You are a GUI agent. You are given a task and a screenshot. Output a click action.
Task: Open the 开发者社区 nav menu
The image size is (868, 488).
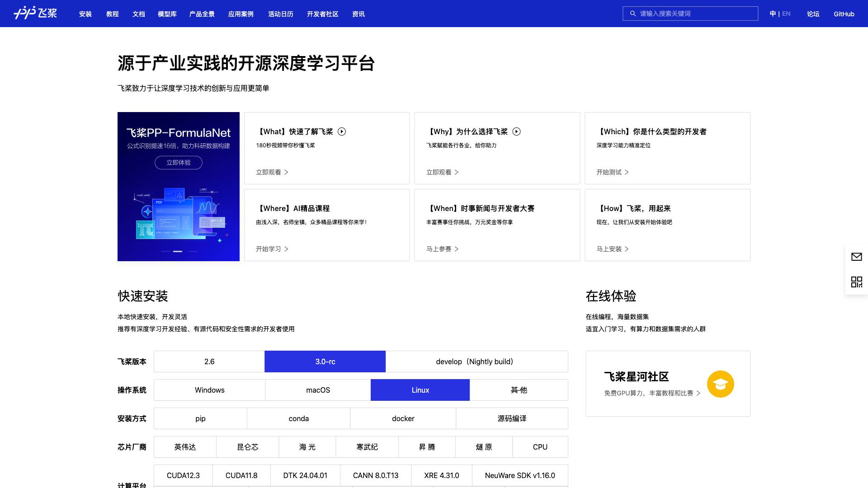(323, 14)
